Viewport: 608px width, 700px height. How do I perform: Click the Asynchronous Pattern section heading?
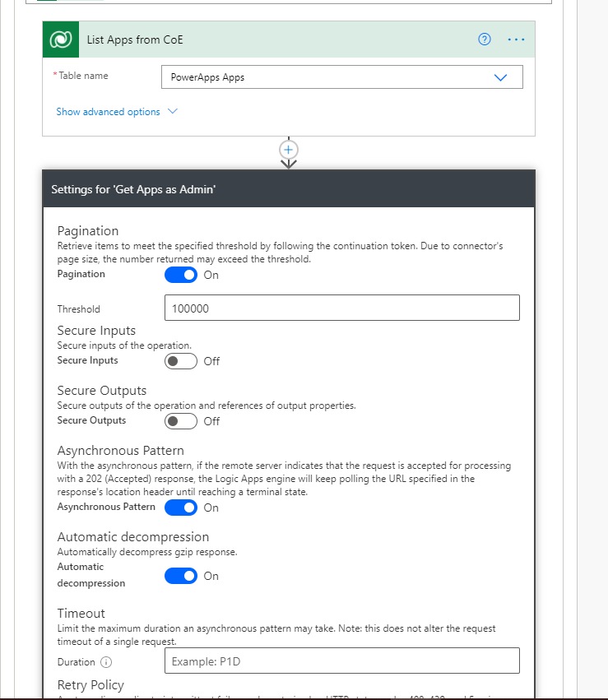click(x=120, y=451)
